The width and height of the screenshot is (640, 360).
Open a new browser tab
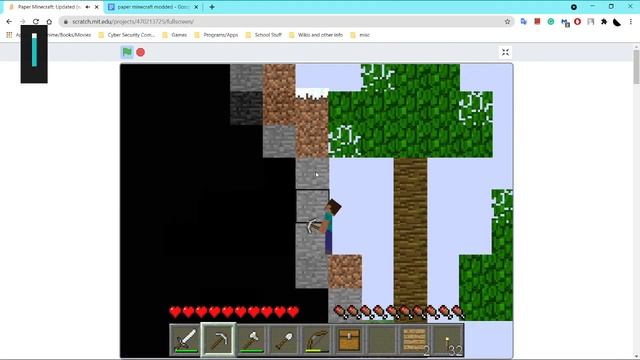pos(212,7)
